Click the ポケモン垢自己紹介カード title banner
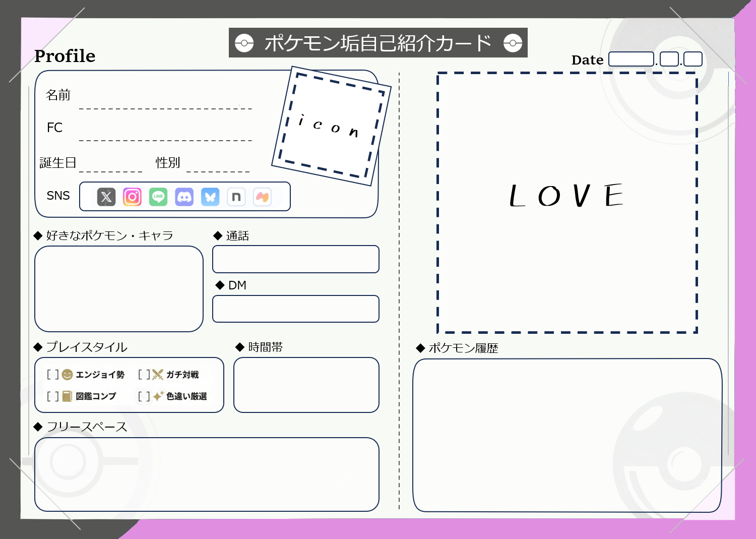Viewport: 756px width, 539px height. click(378, 43)
